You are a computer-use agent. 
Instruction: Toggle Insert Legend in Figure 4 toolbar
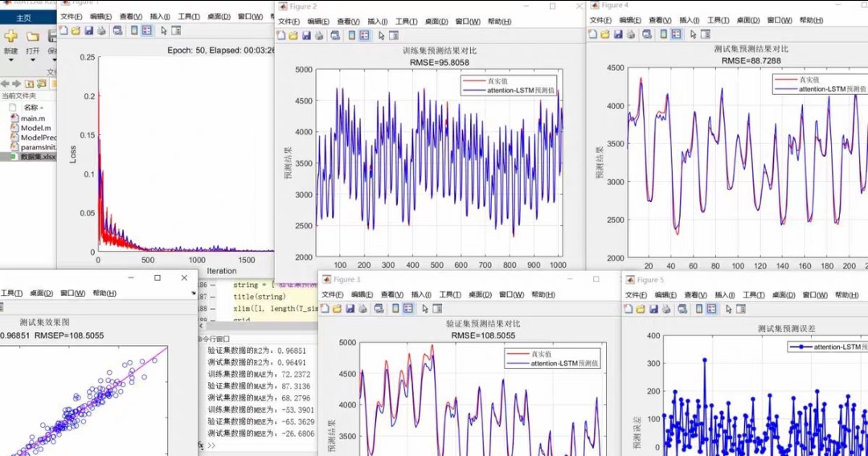[x=676, y=35]
